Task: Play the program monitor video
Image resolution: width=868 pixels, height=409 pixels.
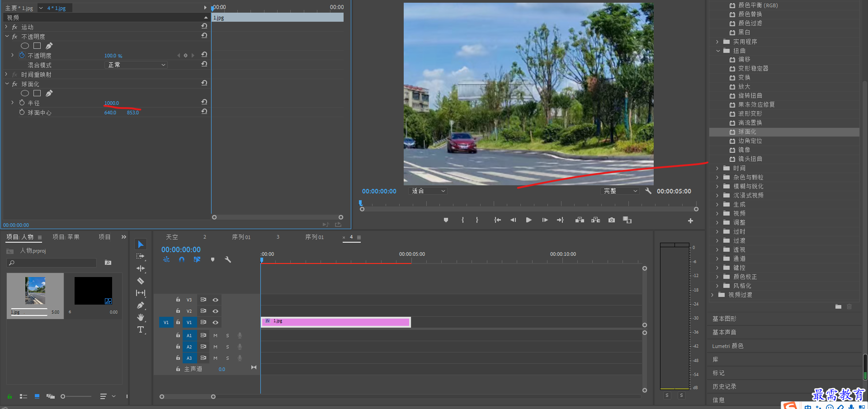Action: coord(528,220)
